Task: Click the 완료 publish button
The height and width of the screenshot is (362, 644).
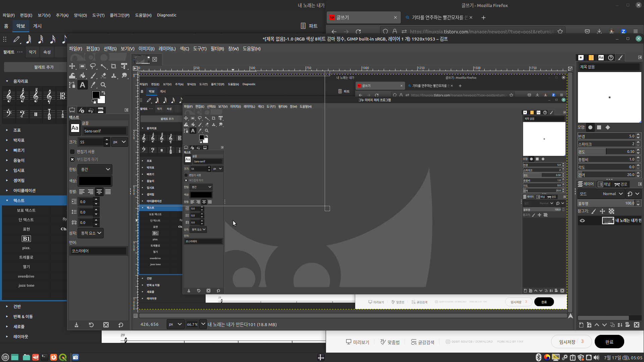Action: [x=609, y=342]
